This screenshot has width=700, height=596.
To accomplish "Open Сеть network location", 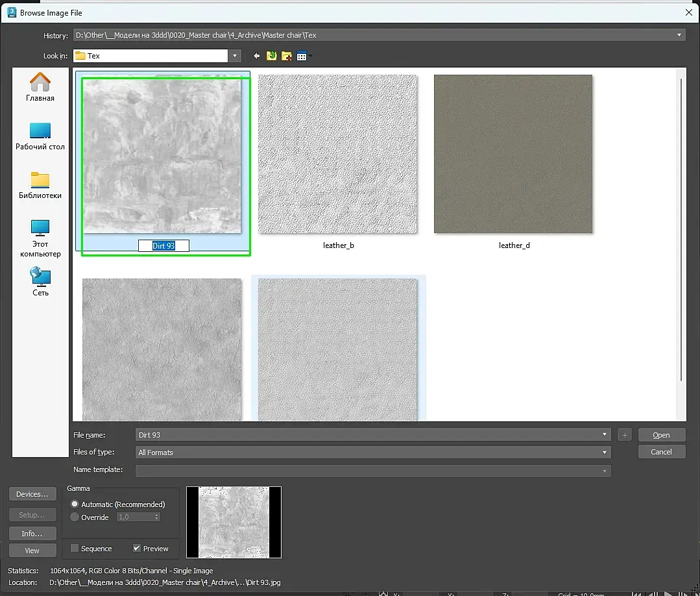I will 40,282.
